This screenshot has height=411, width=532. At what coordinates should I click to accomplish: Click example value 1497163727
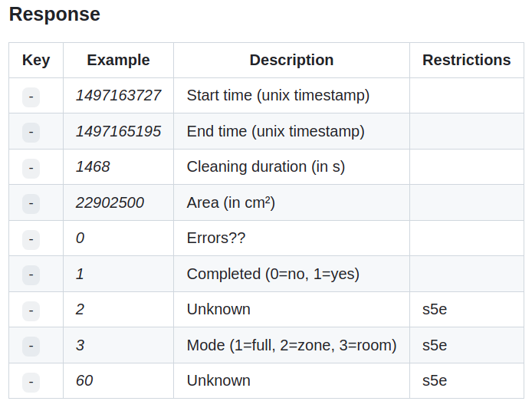pos(118,95)
